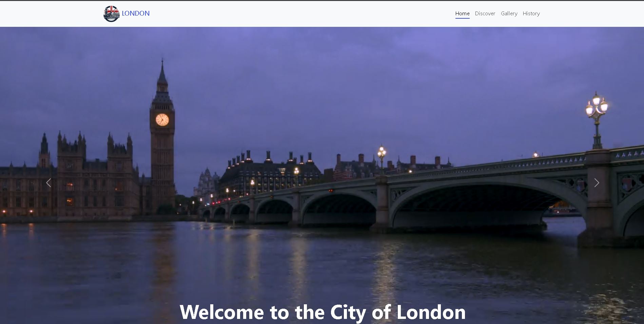
Task: Switch to the Gallery section
Action: click(509, 14)
